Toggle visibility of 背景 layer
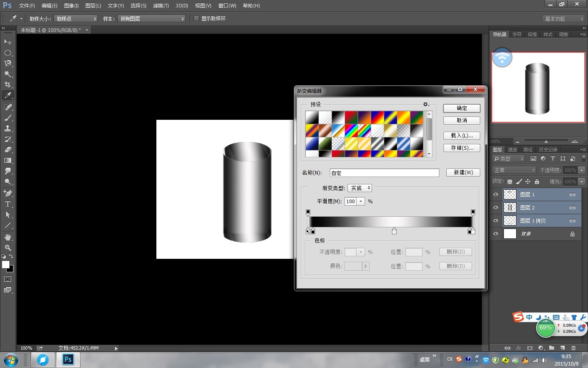The height and width of the screenshot is (368, 588). (x=496, y=234)
